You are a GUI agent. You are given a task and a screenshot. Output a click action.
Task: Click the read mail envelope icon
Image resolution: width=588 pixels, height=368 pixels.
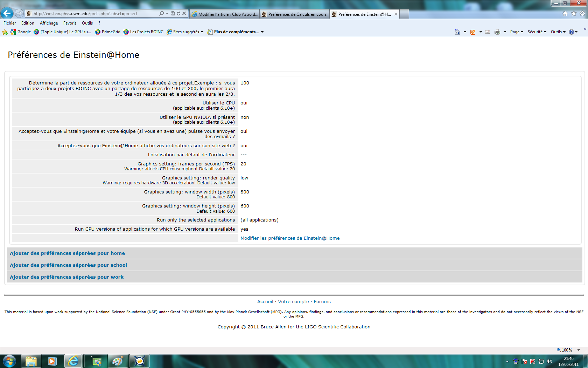click(488, 32)
